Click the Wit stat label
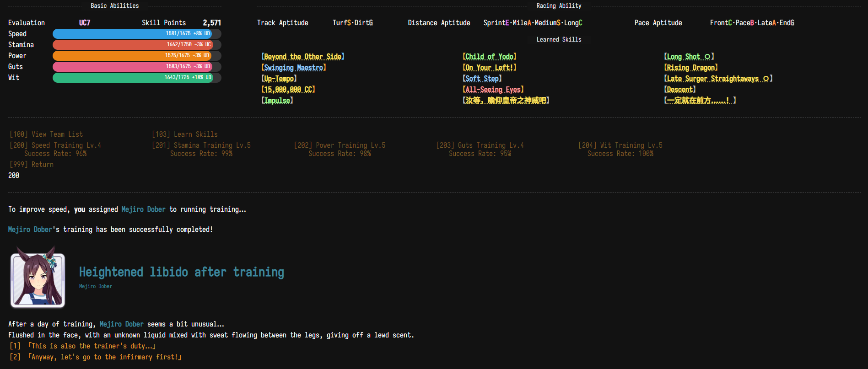Screen dimensions: 868x369 (x=14, y=78)
